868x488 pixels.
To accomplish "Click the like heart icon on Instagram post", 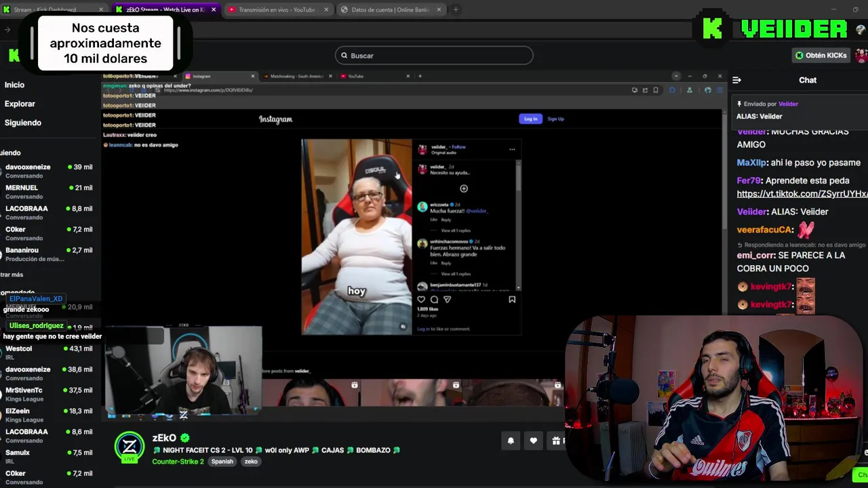I will [421, 300].
